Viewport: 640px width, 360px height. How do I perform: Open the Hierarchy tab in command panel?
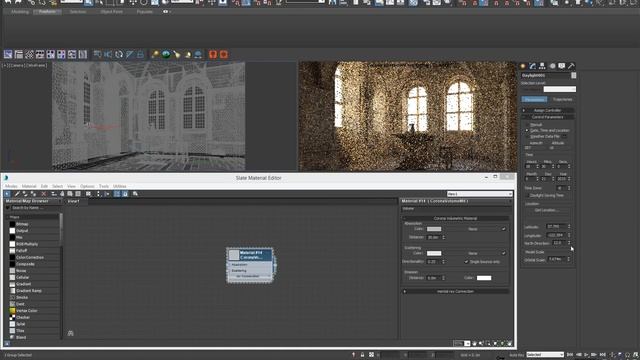pyautogui.click(x=542, y=66)
